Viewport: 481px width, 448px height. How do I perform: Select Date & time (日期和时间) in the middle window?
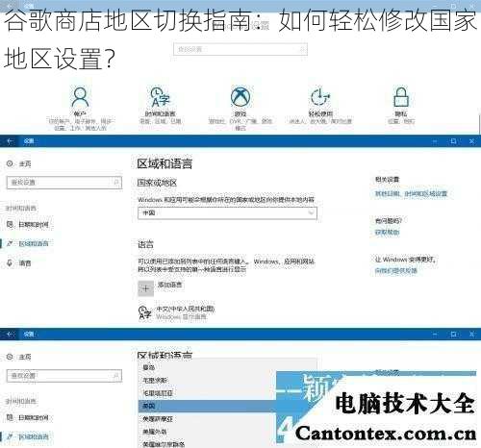pyautogui.click(x=28, y=225)
